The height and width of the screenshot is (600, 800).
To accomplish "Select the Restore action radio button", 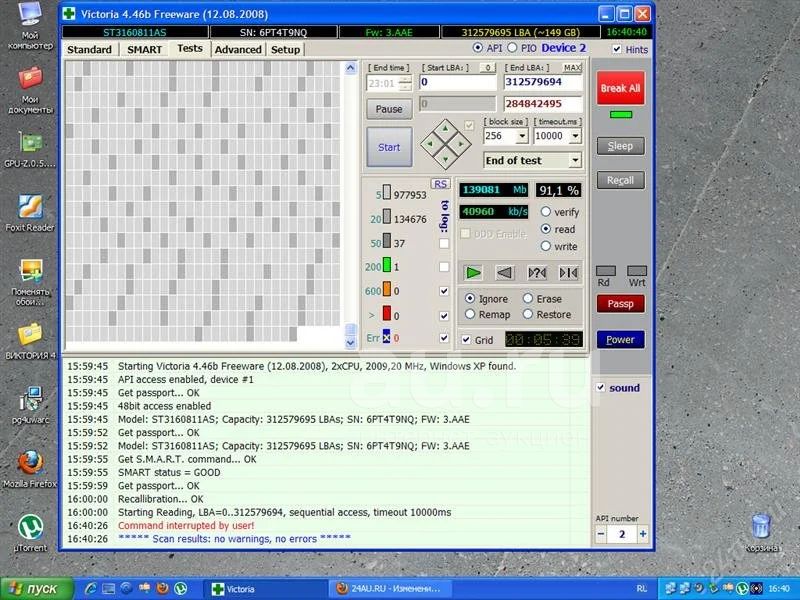I will [x=528, y=314].
